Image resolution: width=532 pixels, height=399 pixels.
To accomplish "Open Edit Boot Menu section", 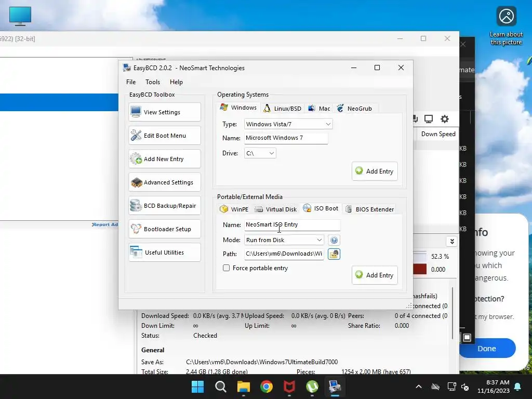I will pyautogui.click(x=165, y=136).
